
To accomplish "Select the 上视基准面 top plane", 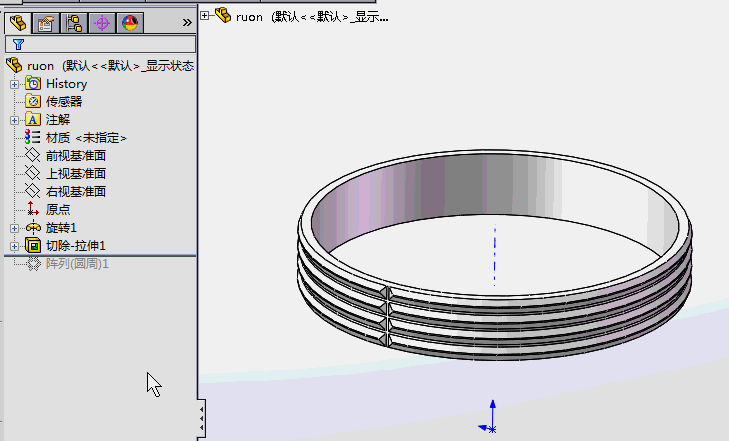I will 76,173.
